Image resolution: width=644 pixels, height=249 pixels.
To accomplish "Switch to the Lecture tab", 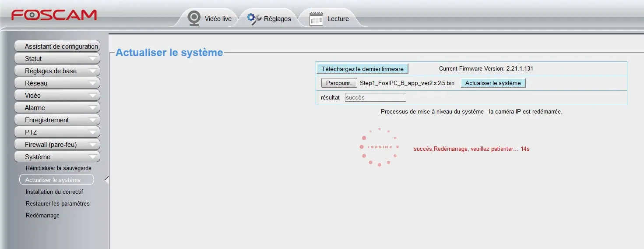I will 338,19.
